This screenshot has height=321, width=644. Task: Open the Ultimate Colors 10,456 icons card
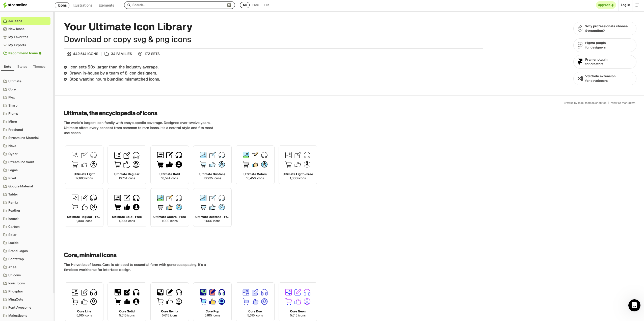[x=255, y=165]
